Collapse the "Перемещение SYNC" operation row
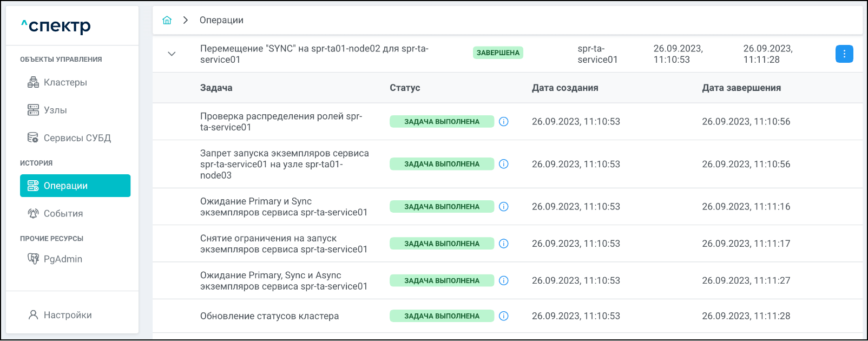868x341 pixels. 172,54
